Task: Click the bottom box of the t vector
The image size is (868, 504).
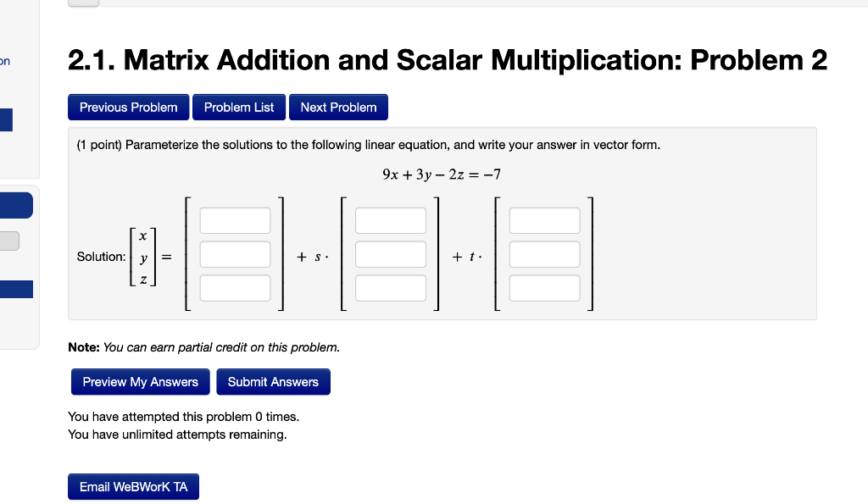Action: tap(544, 287)
